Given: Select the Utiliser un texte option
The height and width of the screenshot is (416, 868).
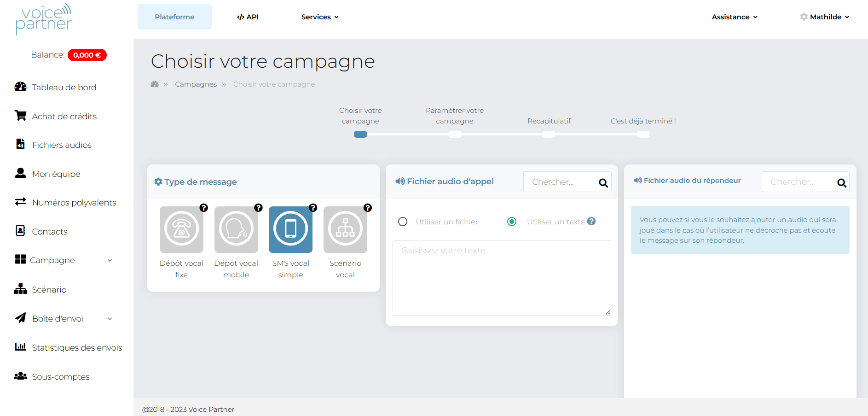Looking at the screenshot, I should (x=512, y=222).
